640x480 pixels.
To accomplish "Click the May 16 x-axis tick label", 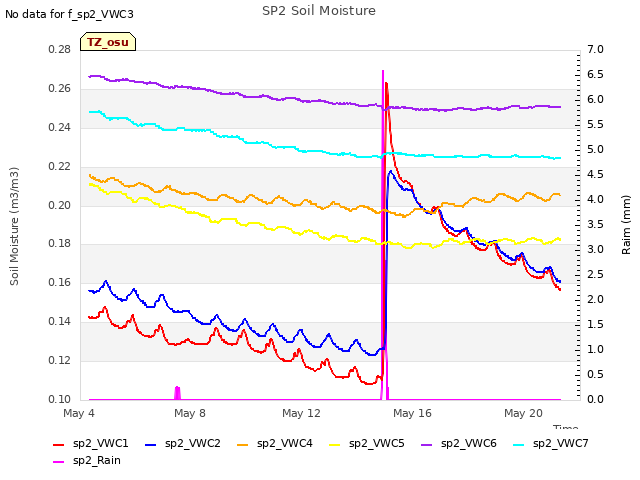I will pos(412,413).
